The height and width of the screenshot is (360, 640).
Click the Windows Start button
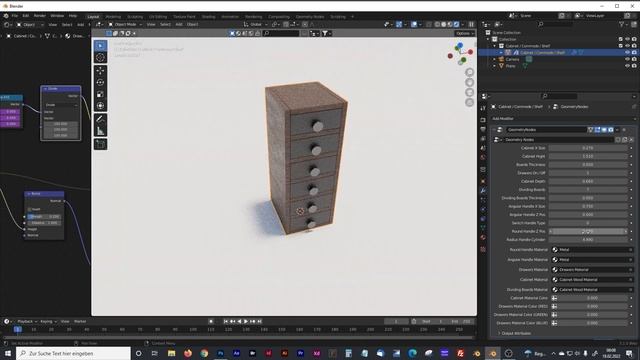(8, 353)
